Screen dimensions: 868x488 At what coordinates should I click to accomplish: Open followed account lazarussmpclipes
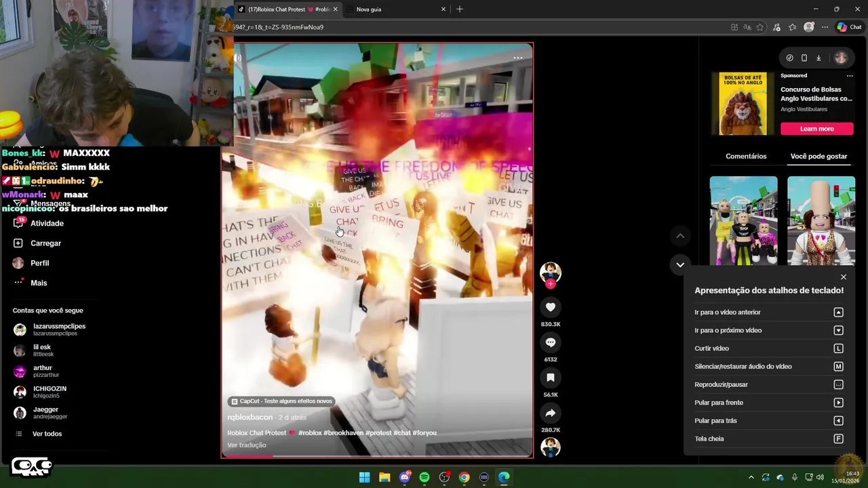click(50, 329)
